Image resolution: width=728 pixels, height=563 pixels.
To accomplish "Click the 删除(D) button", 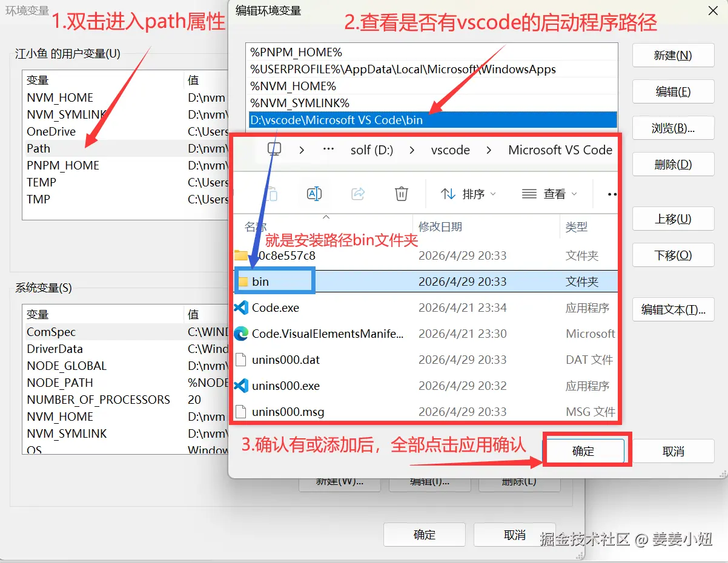I will coord(673,164).
